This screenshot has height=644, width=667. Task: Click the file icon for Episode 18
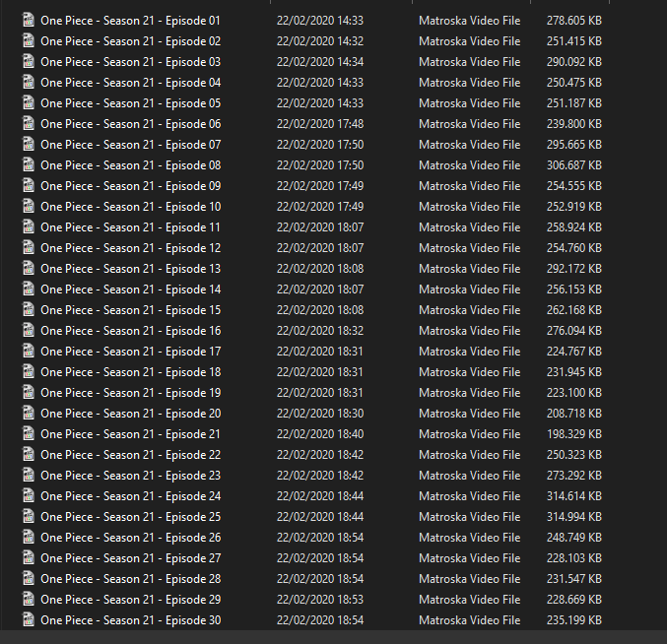coord(29,372)
